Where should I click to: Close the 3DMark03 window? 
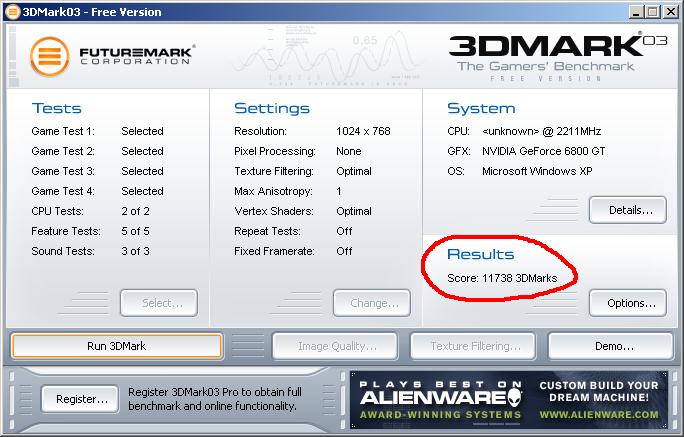point(671,11)
